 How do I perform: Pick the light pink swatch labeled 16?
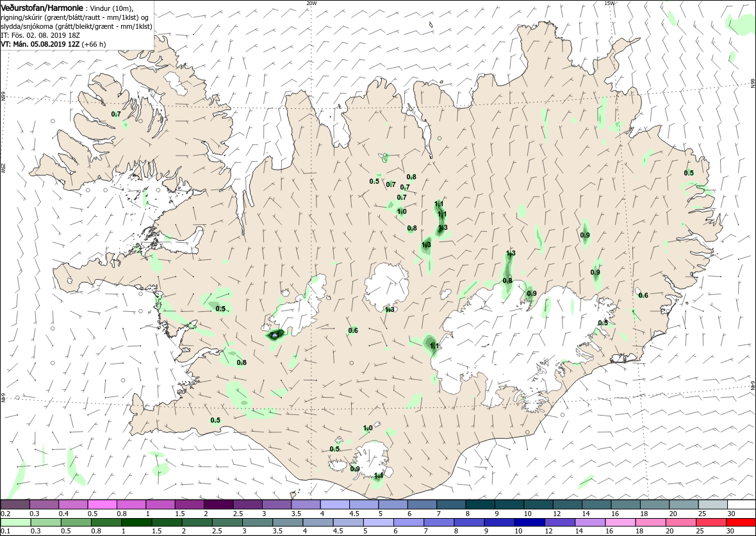point(620,523)
